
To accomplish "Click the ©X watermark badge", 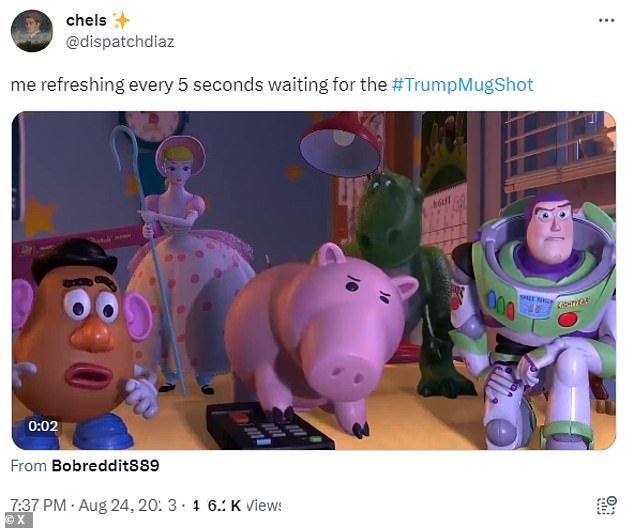I will (16, 520).
